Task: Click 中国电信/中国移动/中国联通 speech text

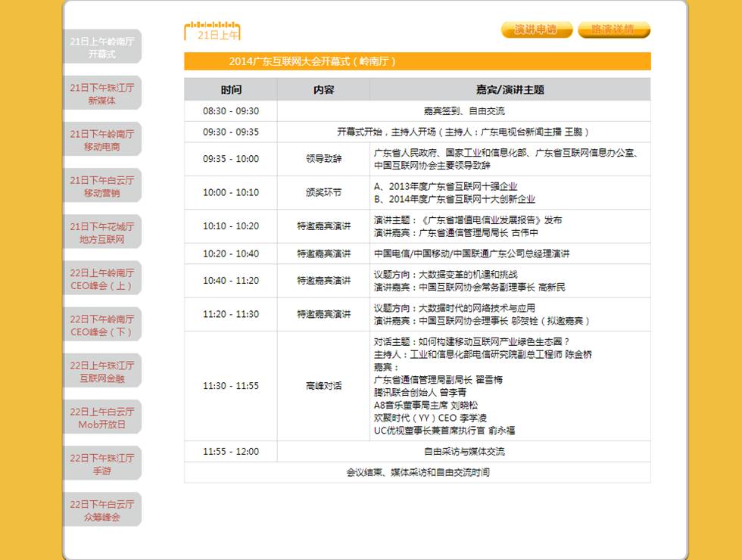Action: [471, 254]
